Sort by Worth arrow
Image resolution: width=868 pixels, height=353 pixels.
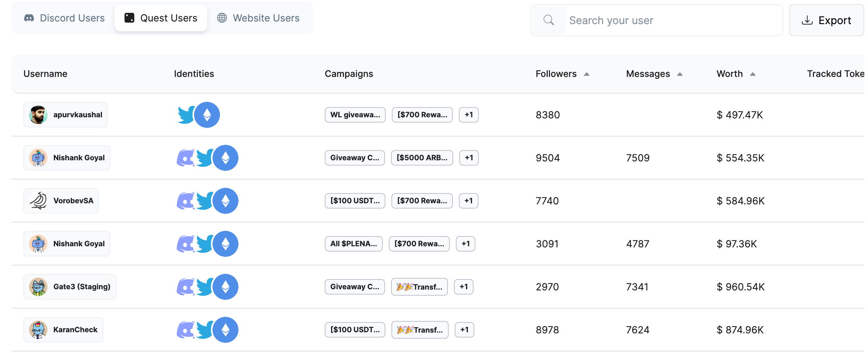pos(753,74)
